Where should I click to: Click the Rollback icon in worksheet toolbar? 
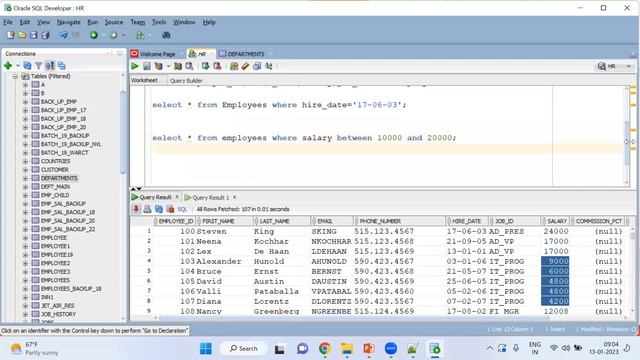coord(217,66)
